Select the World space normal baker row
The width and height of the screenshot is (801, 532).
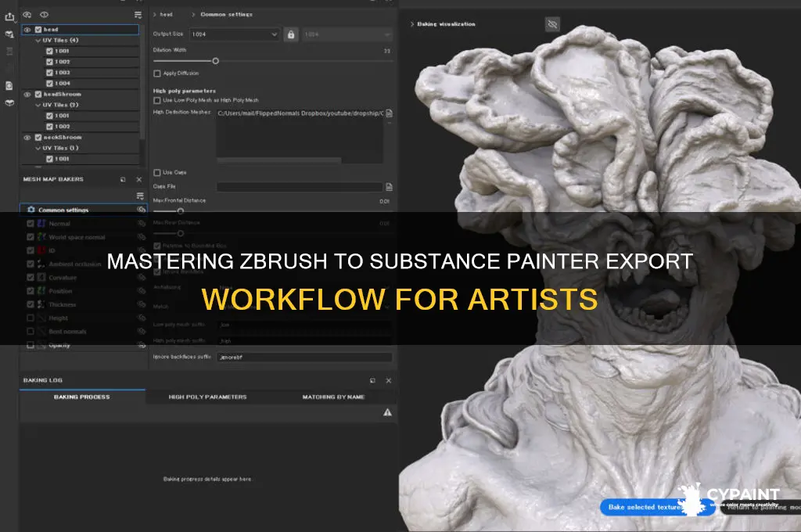[83, 236]
